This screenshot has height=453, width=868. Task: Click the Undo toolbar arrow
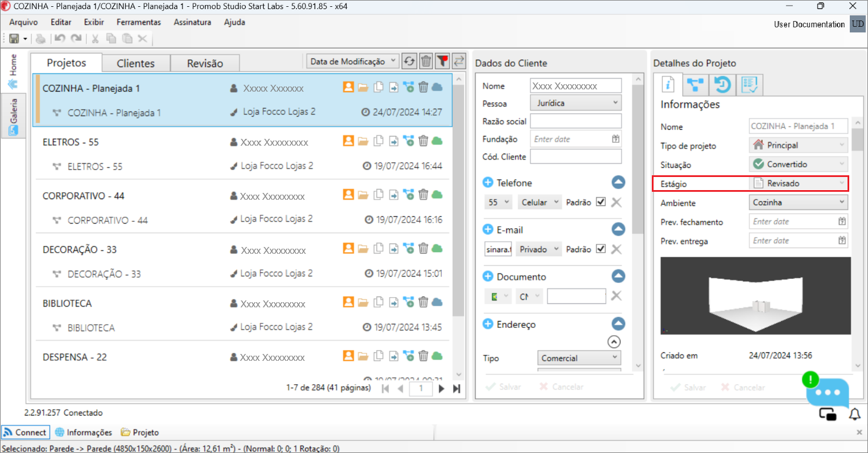tap(60, 39)
